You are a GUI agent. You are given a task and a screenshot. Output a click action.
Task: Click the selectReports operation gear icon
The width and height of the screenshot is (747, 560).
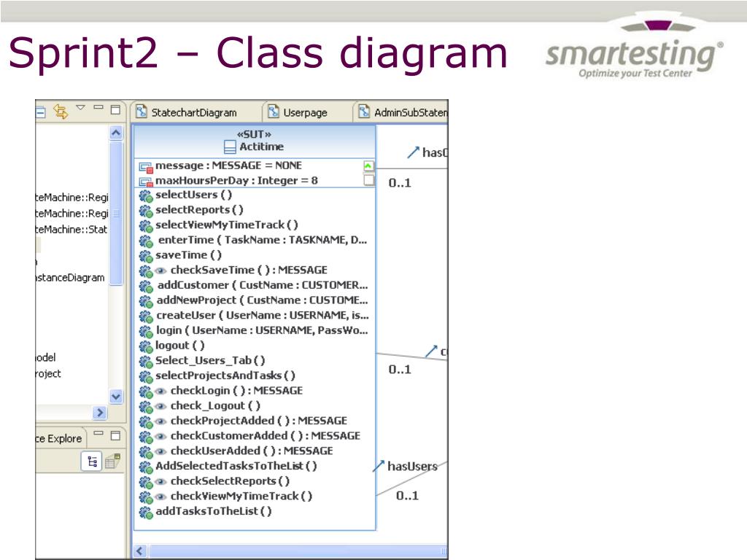tap(146, 211)
